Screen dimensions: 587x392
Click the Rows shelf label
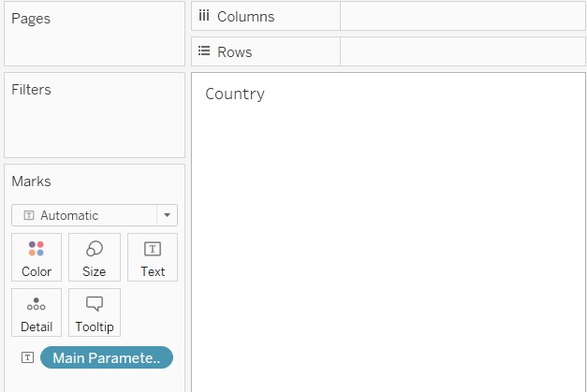click(236, 52)
